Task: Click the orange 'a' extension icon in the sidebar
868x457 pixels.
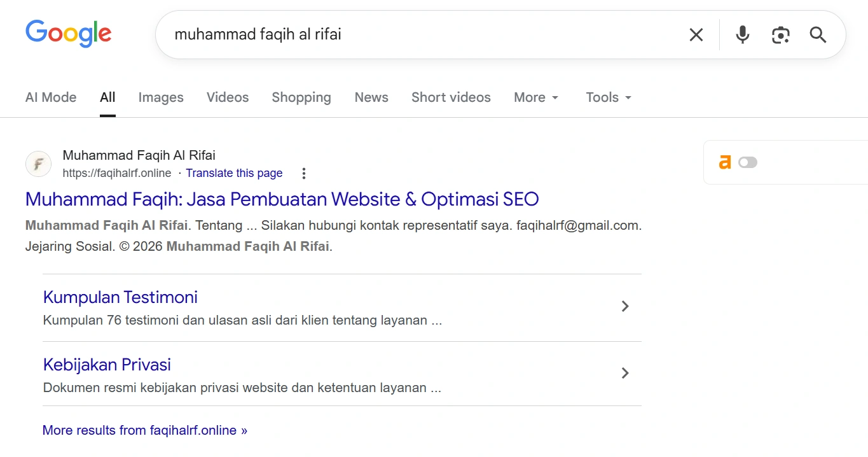Action: [725, 162]
